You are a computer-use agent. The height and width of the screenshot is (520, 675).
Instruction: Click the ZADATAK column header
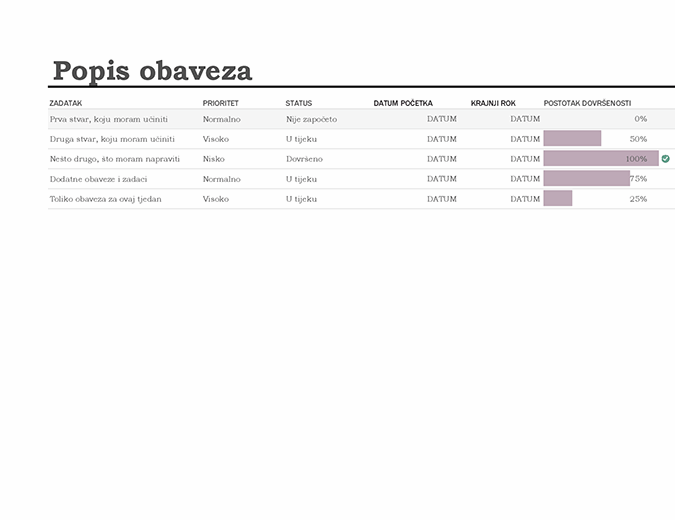point(66,103)
